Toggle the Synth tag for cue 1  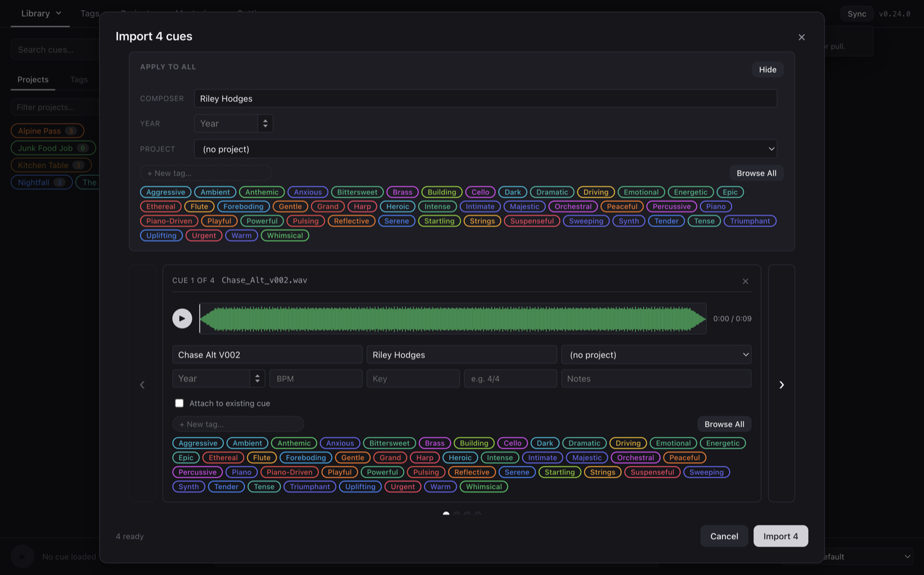(x=189, y=487)
